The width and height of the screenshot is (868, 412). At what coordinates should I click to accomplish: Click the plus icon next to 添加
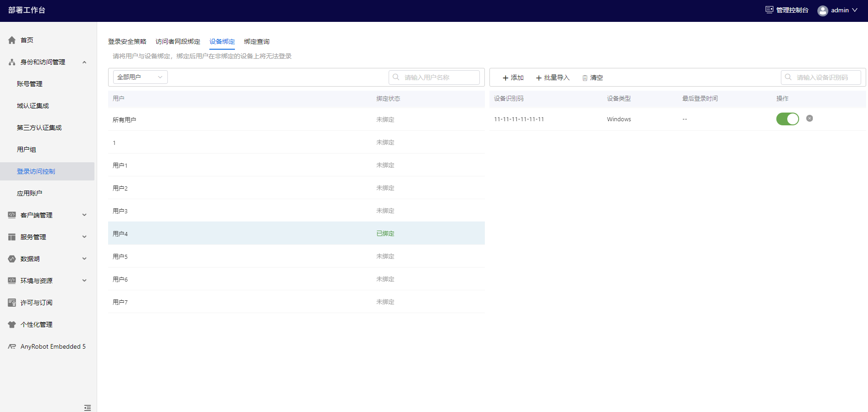click(x=505, y=78)
